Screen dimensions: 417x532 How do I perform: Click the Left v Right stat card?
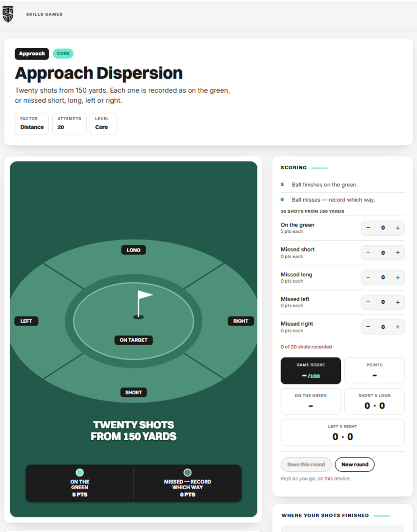pyautogui.click(x=342, y=433)
